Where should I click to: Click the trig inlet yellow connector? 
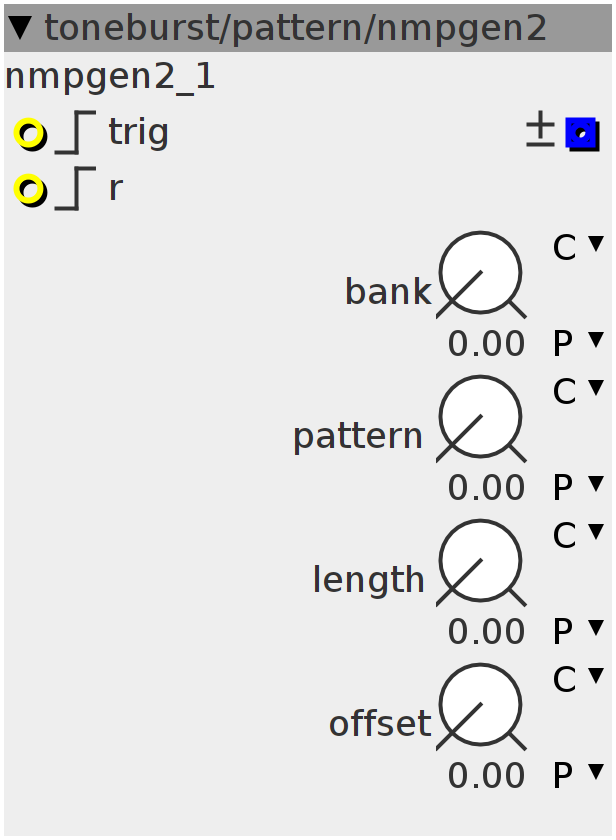(30, 134)
